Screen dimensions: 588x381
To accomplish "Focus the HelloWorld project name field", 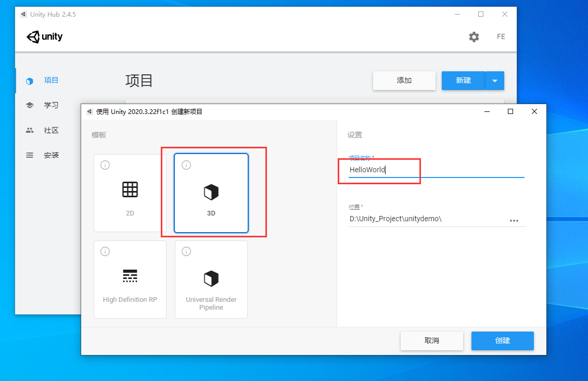I will 437,170.
